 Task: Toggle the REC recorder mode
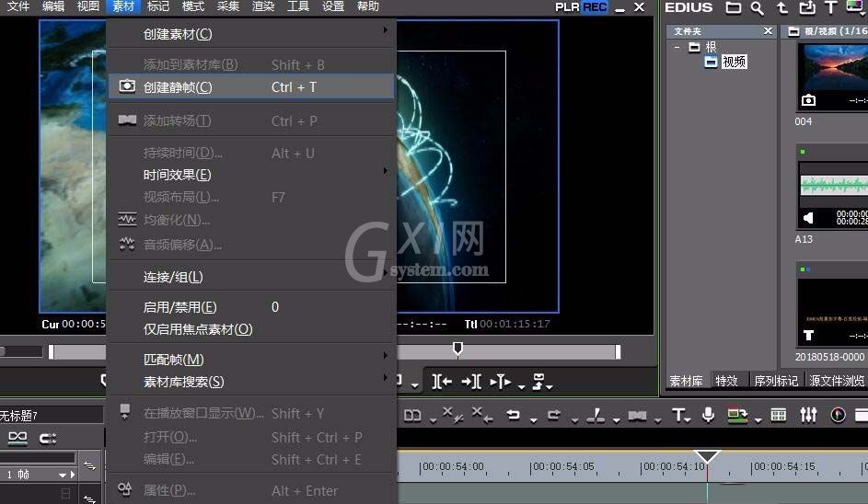pos(595,7)
